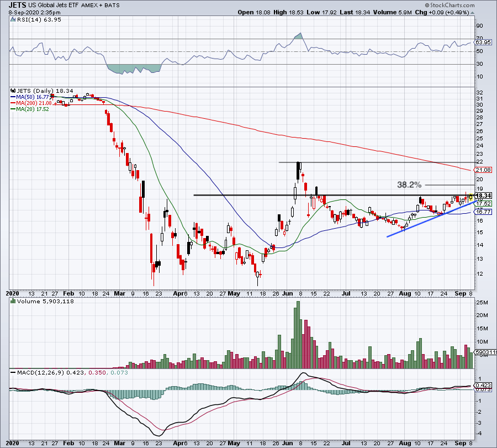
Task: Click the MACD line icon
Action: point(13,372)
